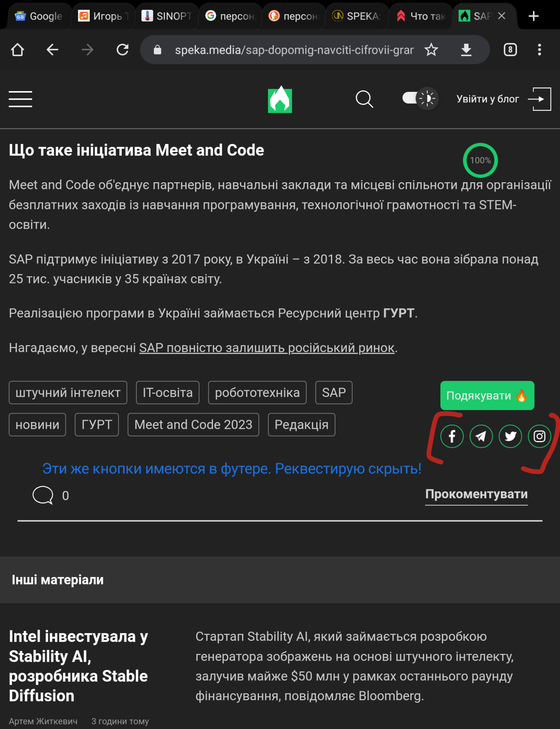Click the Speka flame logo
This screenshot has height=729, width=560.
280,100
